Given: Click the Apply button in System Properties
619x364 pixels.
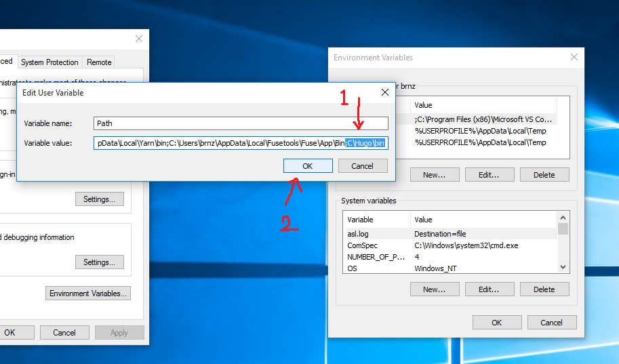Looking at the screenshot, I should click(x=119, y=332).
